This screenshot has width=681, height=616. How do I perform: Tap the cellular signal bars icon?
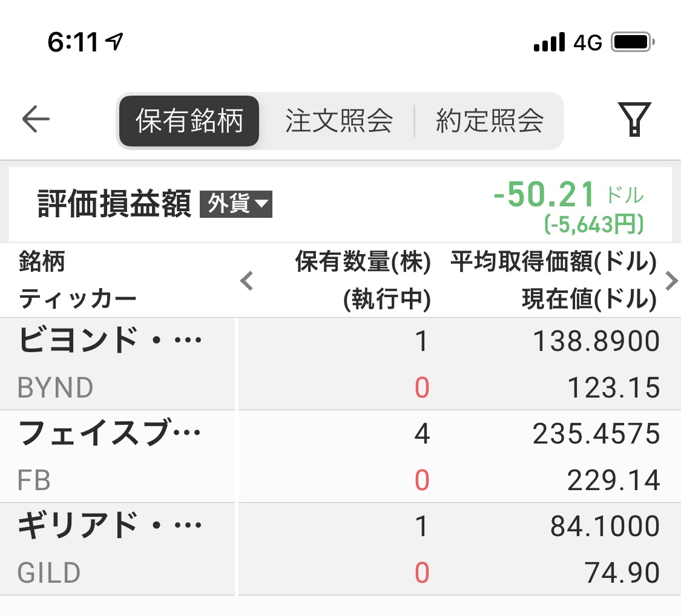coord(550,42)
